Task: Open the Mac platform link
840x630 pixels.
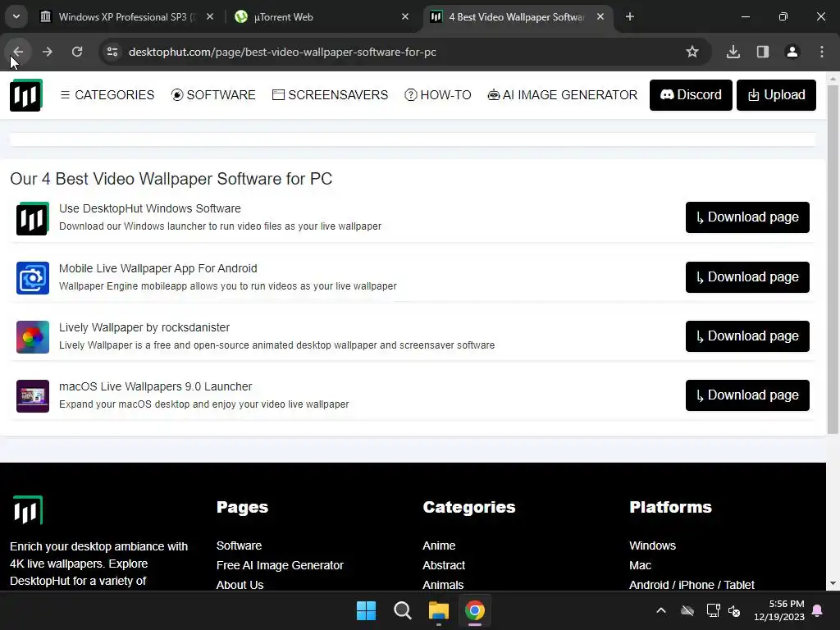Action: (640, 565)
